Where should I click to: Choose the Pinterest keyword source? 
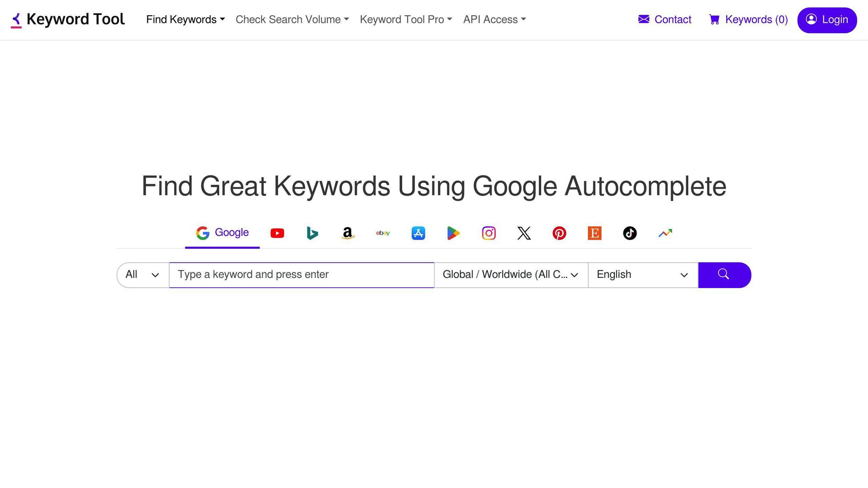click(559, 233)
